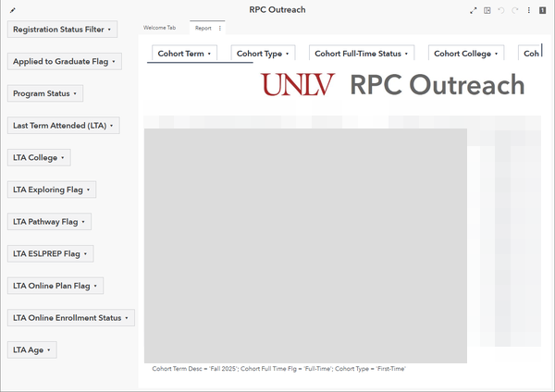The height and width of the screenshot is (392, 555).
Task: Click the dark alert badge icon
Action: click(542, 10)
